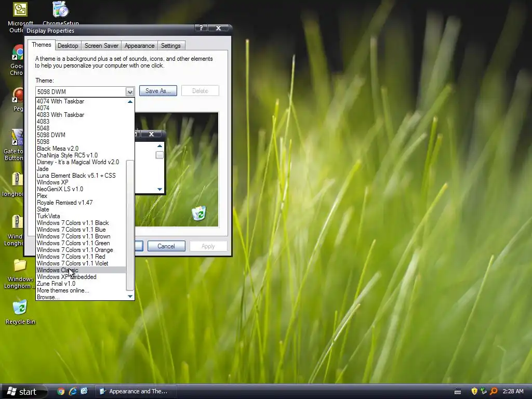Choose Windows 7 Colors v1.1 Blue

click(81, 230)
